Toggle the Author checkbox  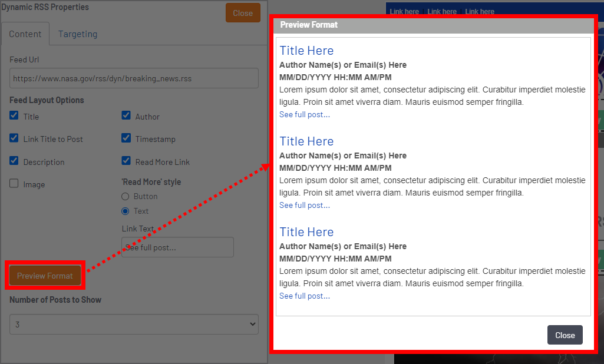[126, 116]
